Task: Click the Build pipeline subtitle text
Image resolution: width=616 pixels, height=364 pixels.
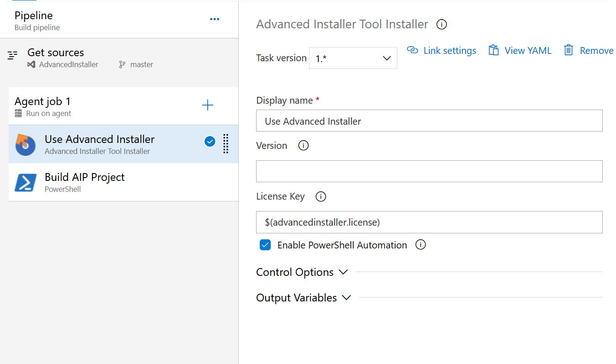Action: [x=37, y=27]
